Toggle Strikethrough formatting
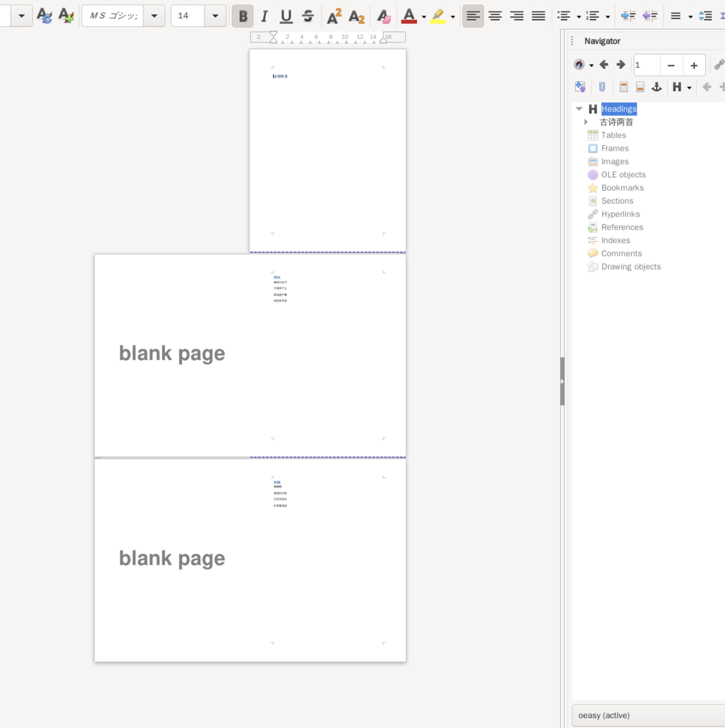The height and width of the screenshot is (728, 725). point(308,16)
